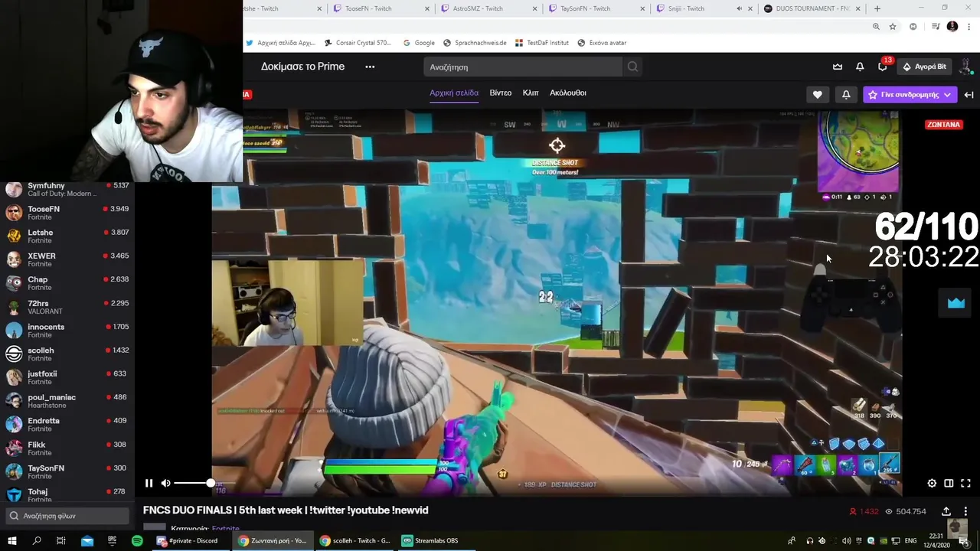Open the user avatar menu in Twitch
Image resolution: width=980 pixels, height=551 pixels.
[966, 67]
